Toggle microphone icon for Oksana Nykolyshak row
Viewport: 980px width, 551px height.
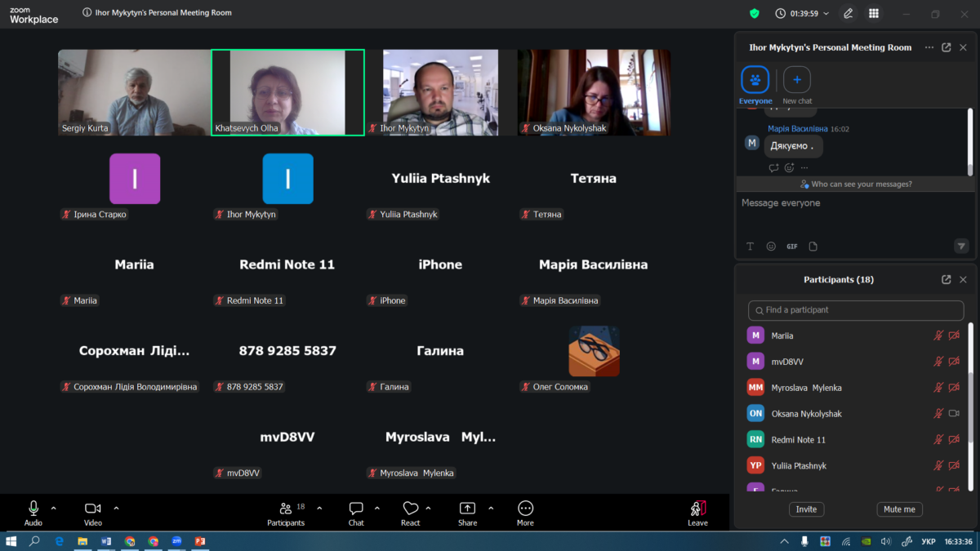point(939,414)
